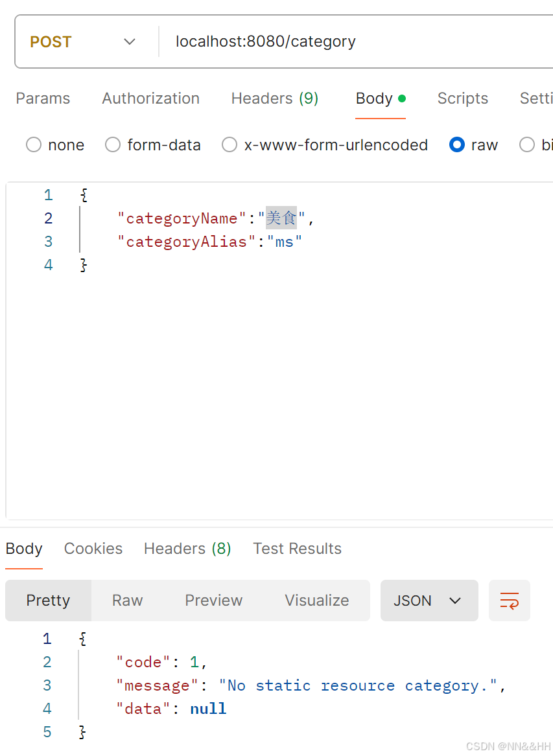Screen dimensions: 553x756
Task: Click the "message" key in response
Action: point(157,685)
